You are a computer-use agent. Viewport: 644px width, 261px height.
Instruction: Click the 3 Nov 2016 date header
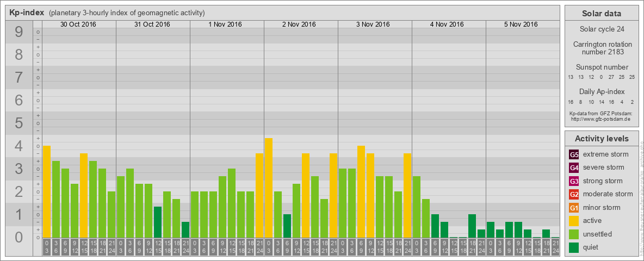tap(373, 24)
